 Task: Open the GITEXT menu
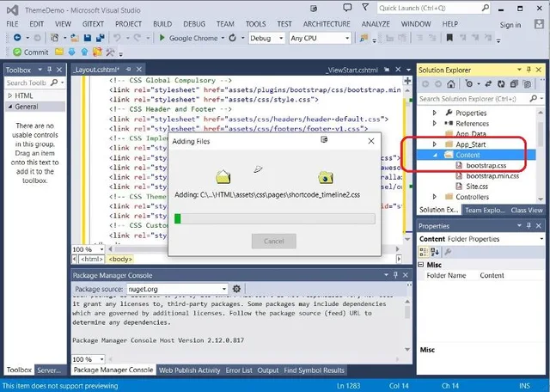click(x=93, y=24)
